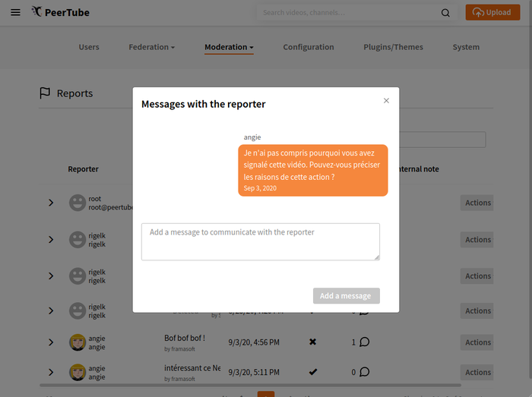Viewport: 532px width, 397px height.
Task: Focus the search videos, channels field
Action: pos(350,13)
